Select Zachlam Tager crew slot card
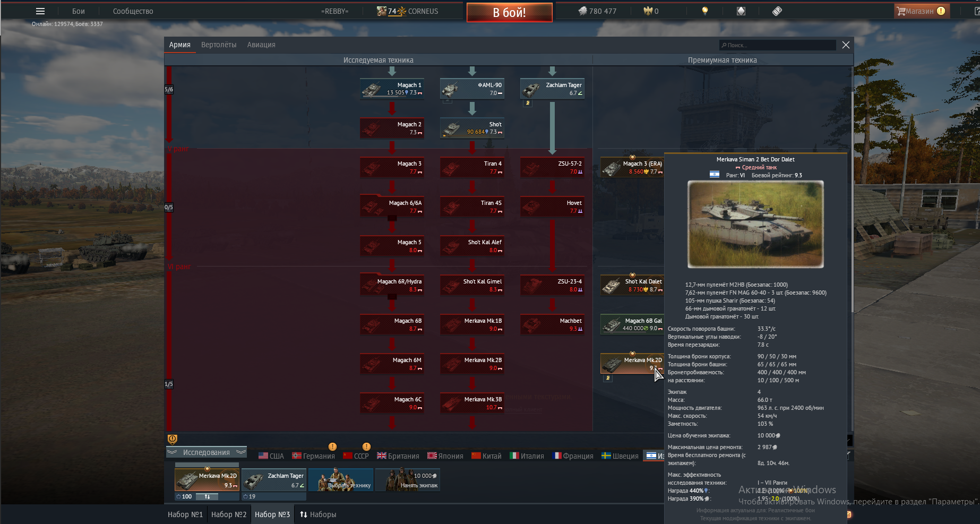 (274, 479)
